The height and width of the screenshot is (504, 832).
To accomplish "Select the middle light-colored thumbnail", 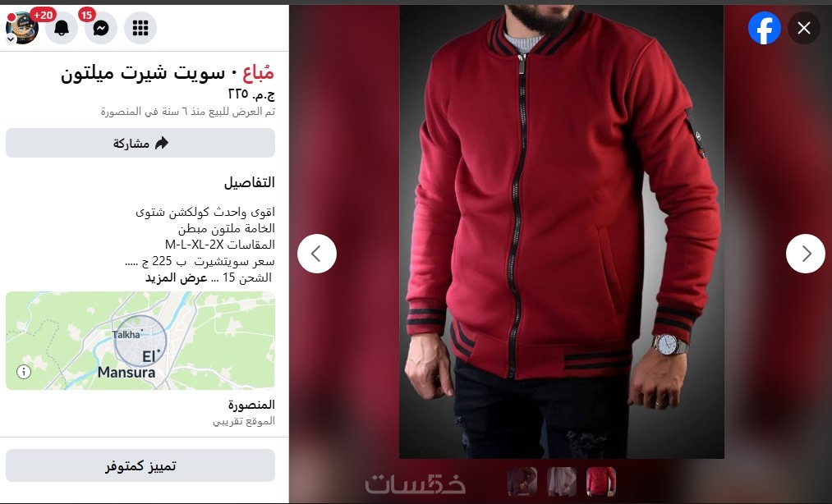I will click(562, 481).
